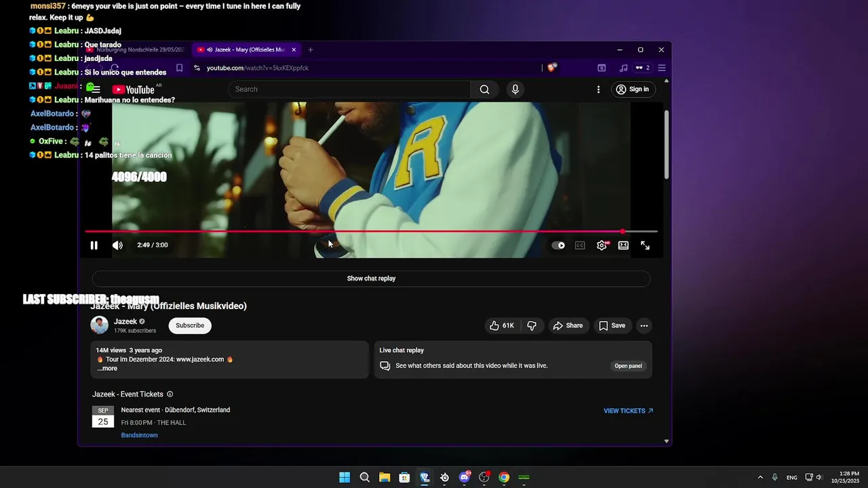Click the ENG language indicator
868x488 pixels.
pyautogui.click(x=792, y=478)
